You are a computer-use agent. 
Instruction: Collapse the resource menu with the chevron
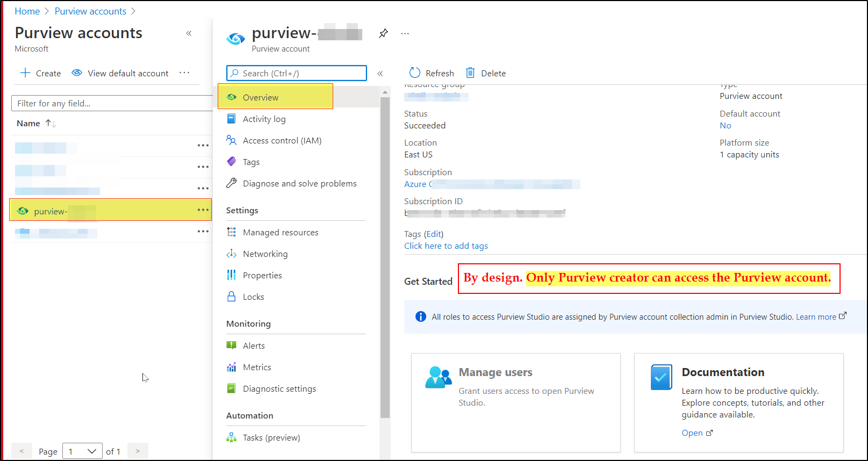(x=380, y=74)
